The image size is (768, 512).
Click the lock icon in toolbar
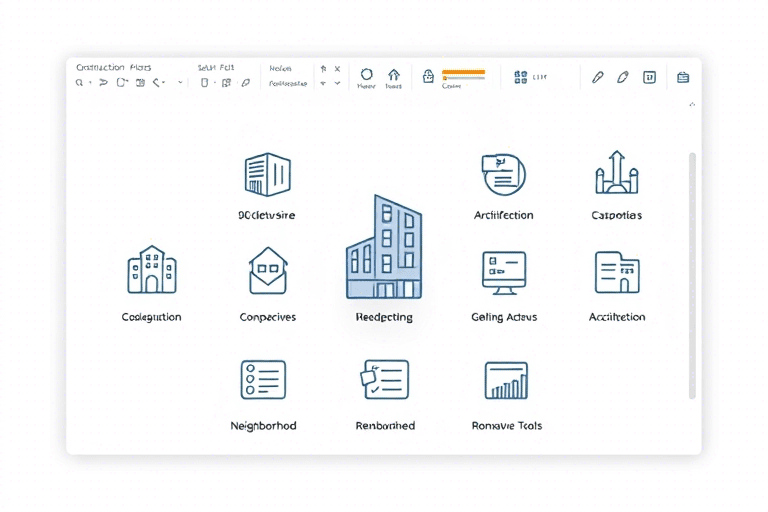[x=428, y=76]
